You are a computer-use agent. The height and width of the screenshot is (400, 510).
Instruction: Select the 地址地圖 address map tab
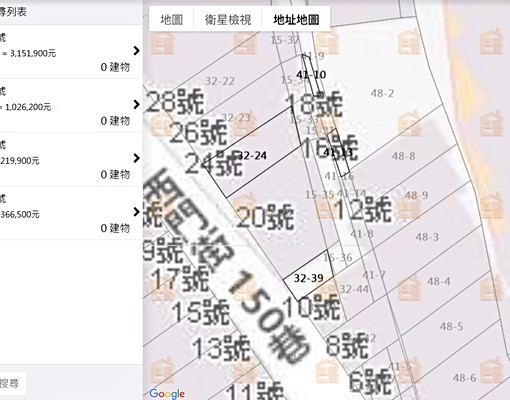click(296, 20)
